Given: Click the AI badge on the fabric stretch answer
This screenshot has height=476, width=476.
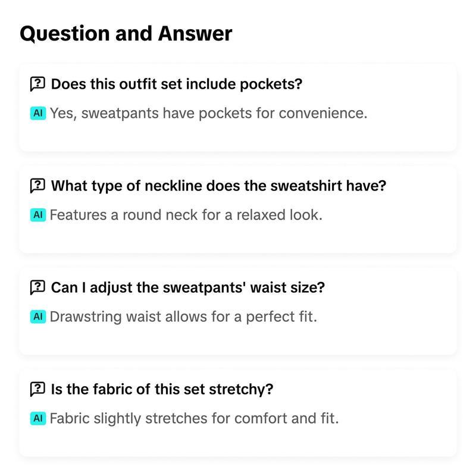Looking at the screenshot, I should click(38, 418).
